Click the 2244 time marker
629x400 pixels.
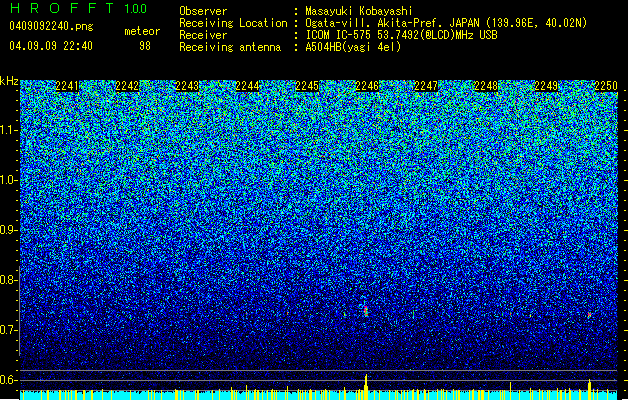pos(247,86)
